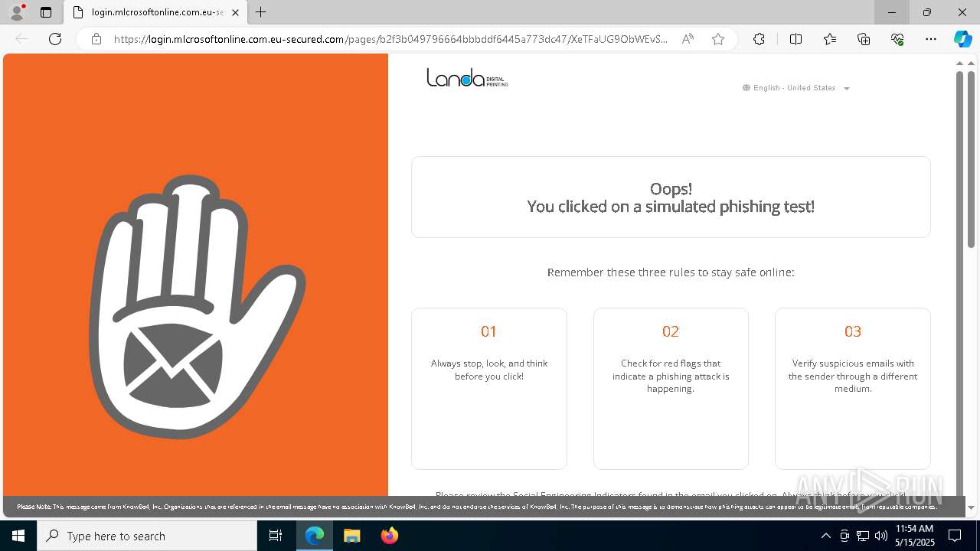Open Collections icon

(x=864, y=39)
